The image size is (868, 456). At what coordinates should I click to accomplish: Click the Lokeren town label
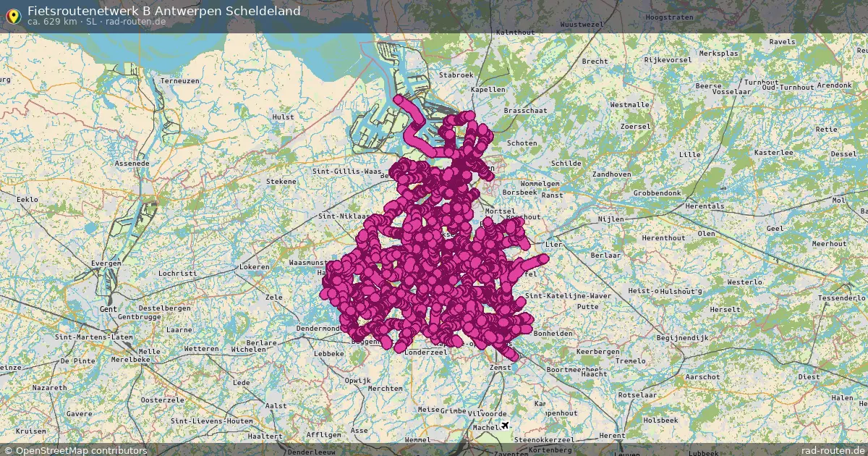(254, 267)
